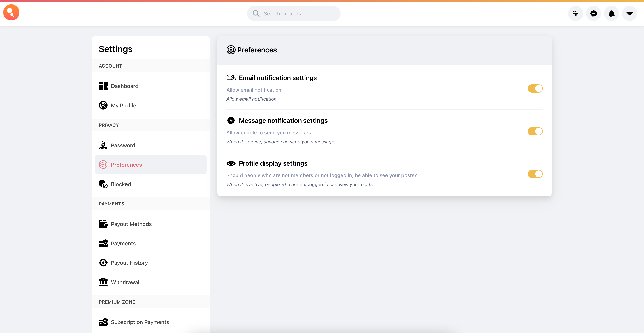Viewport: 644px width, 333px height.
Task: Disable the Allow email notification toggle
Action: (x=535, y=88)
